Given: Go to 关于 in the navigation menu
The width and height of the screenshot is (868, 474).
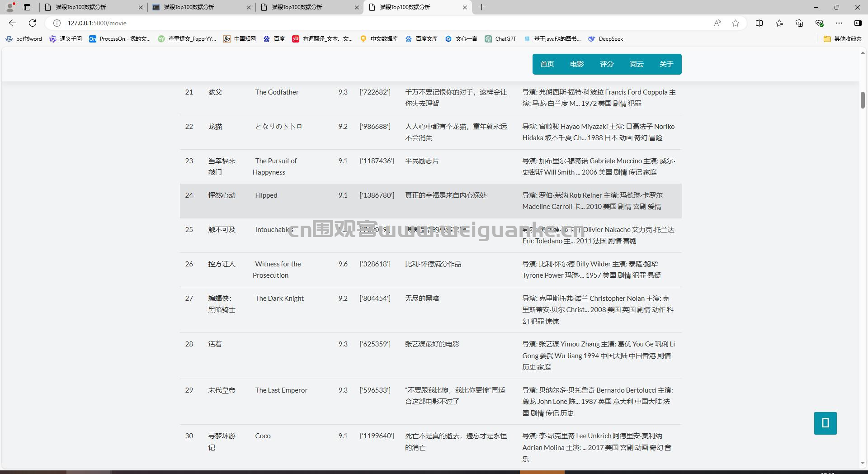Looking at the screenshot, I should [x=666, y=64].
